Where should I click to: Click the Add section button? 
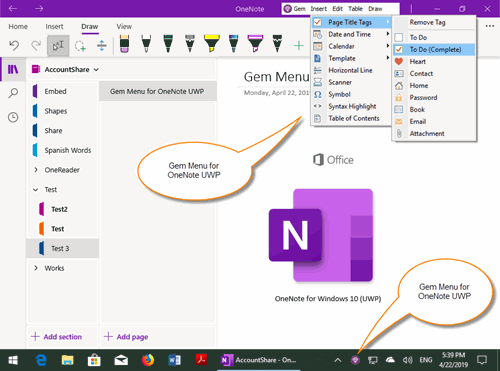pos(56,337)
